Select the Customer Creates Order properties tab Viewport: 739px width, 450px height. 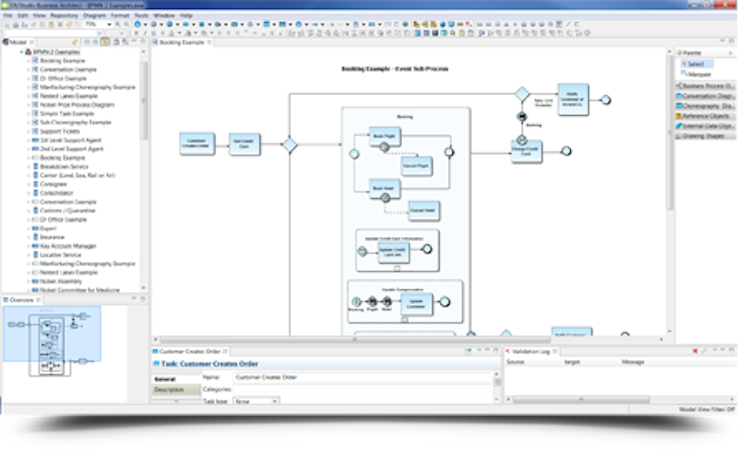tap(189, 352)
